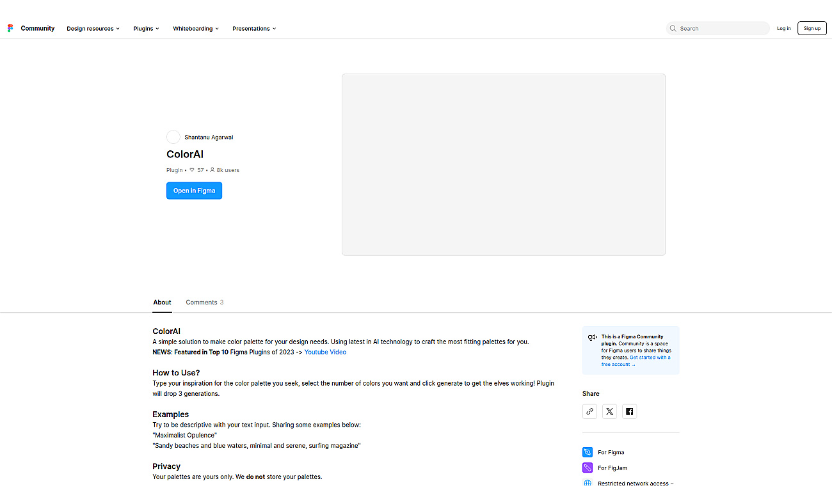
Task: Click Shantanu Agarwal's avatar circle
Action: 173,137
